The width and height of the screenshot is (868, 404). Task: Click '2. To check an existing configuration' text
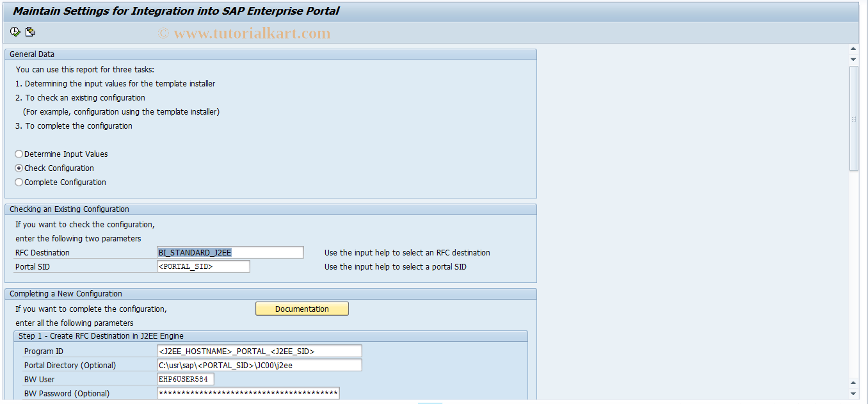tap(81, 98)
